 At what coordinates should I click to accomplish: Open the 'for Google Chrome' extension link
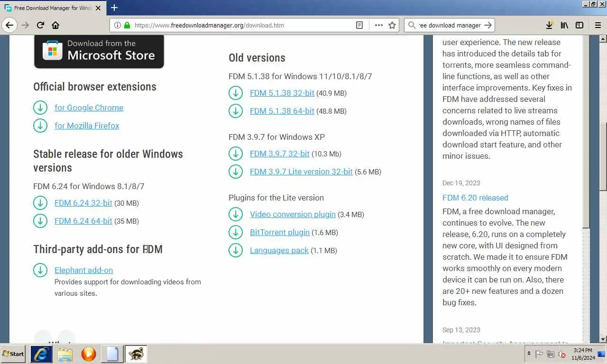[89, 108]
